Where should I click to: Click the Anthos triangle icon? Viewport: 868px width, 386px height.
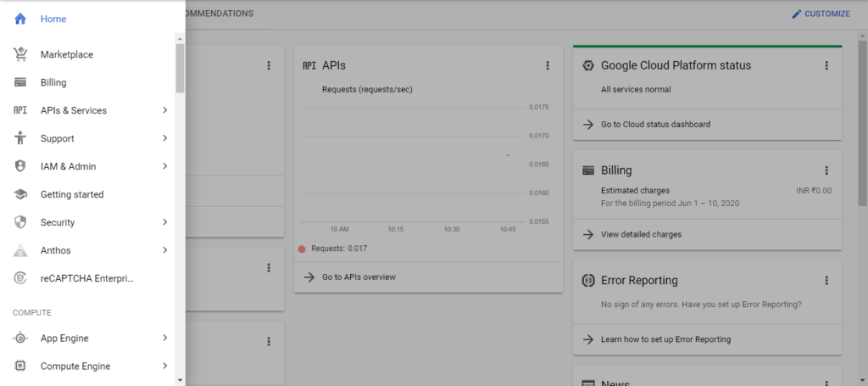pyautogui.click(x=20, y=250)
